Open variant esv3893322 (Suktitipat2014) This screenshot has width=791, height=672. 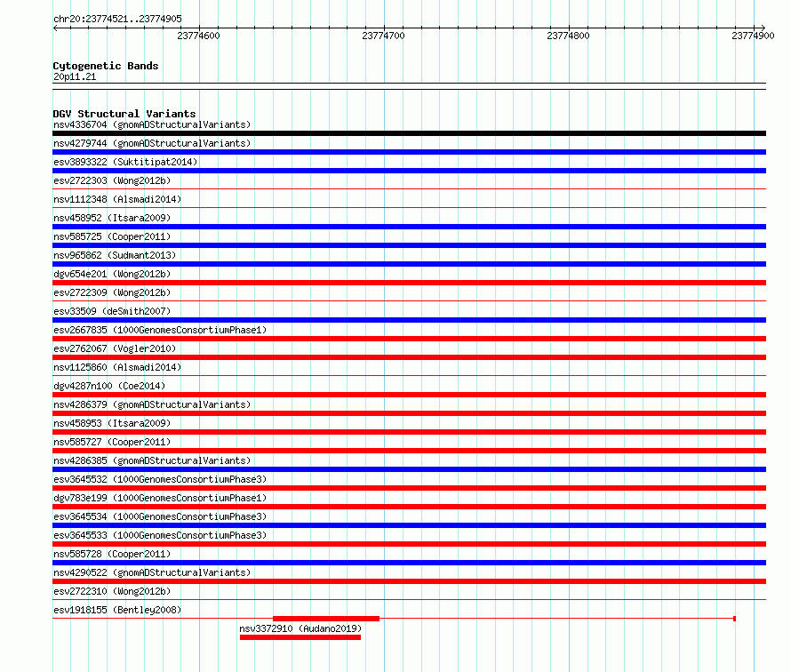(x=125, y=162)
